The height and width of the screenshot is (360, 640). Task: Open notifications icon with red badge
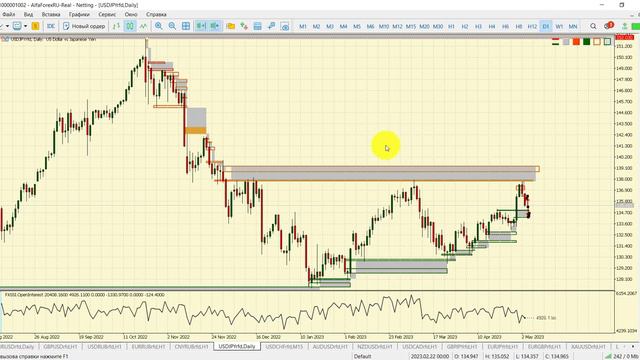(608, 26)
